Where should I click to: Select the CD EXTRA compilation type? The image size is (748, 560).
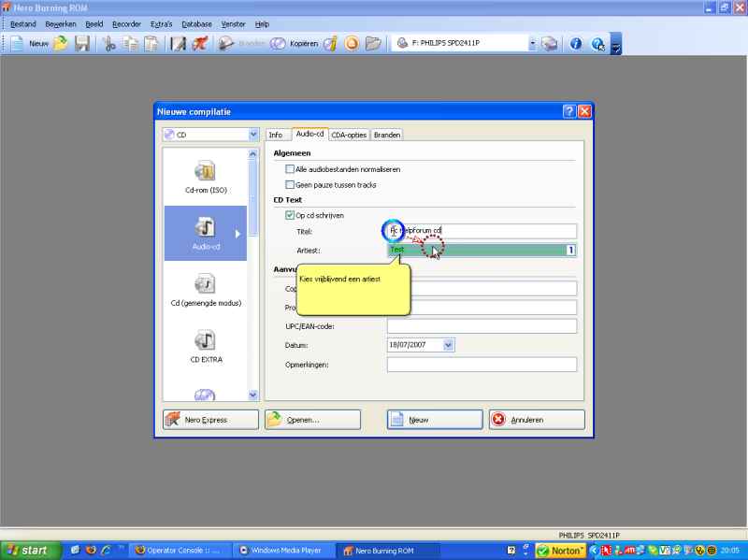[x=206, y=346]
